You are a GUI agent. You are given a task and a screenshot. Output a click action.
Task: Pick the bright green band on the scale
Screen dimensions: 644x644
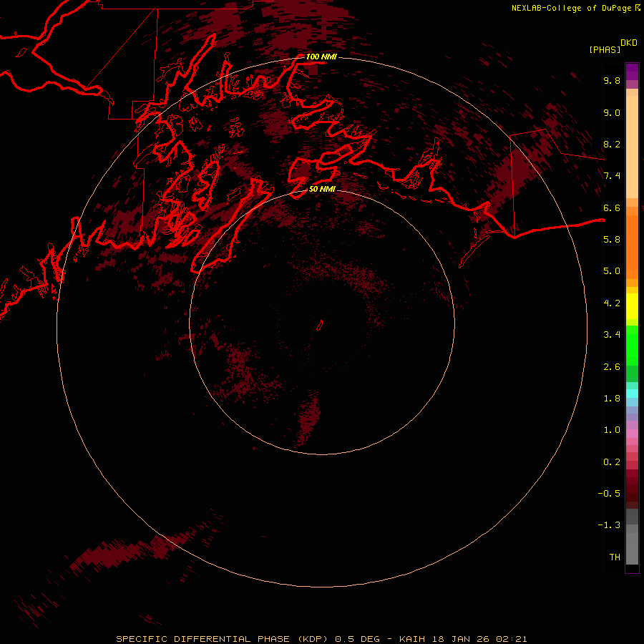[632, 345]
